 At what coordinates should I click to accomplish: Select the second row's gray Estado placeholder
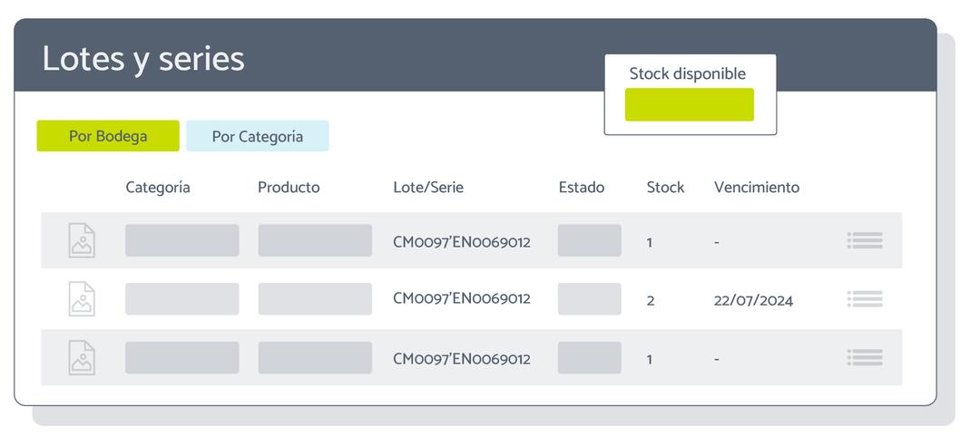pos(590,299)
